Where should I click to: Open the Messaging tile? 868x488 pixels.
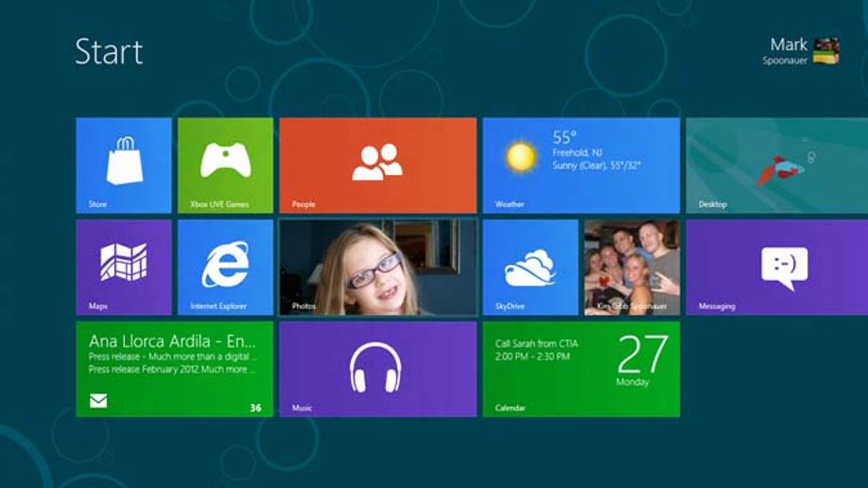click(x=777, y=267)
